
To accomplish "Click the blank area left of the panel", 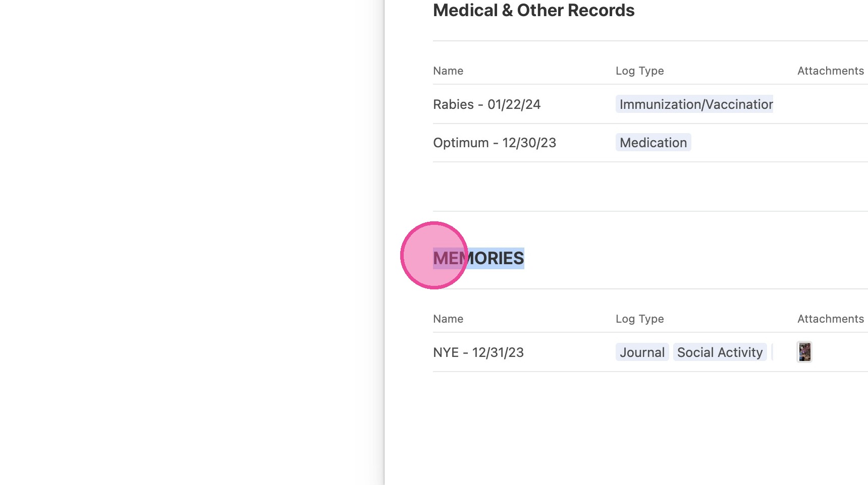I will [192, 242].
